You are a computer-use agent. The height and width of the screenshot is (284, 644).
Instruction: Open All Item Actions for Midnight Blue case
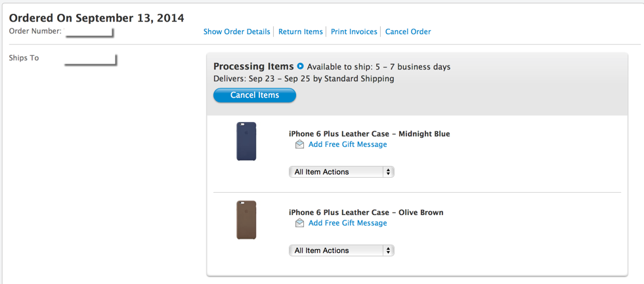tap(341, 172)
